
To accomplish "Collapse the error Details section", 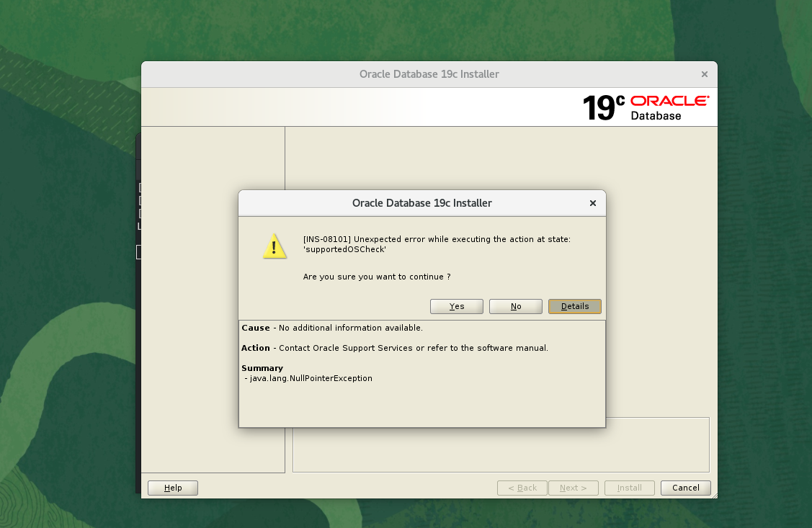I will tap(574, 306).
